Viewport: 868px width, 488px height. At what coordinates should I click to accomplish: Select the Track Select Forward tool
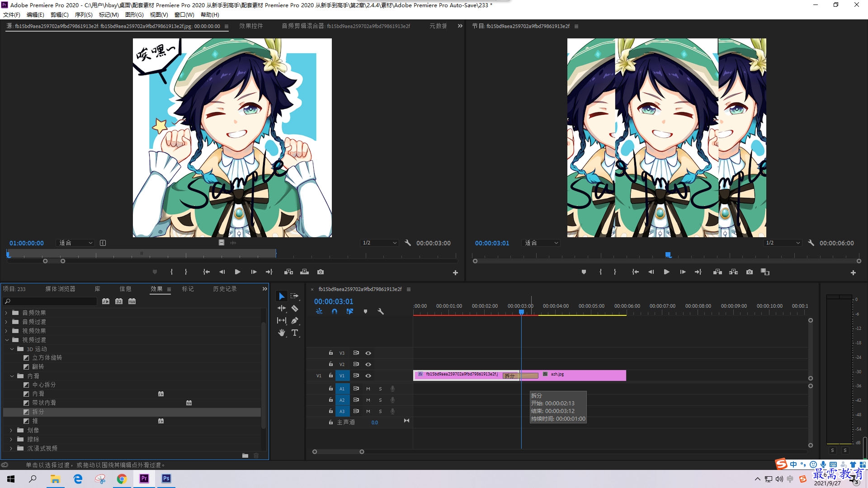[294, 296]
